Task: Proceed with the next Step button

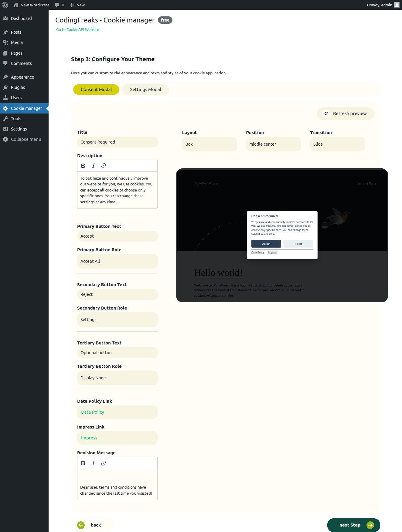Action: (353, 525)
